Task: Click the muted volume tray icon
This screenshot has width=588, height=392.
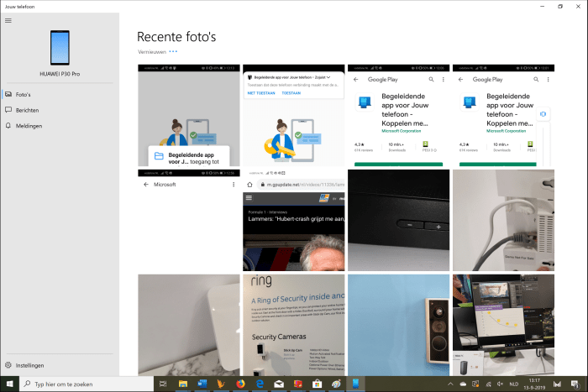Action: (501, 384)
